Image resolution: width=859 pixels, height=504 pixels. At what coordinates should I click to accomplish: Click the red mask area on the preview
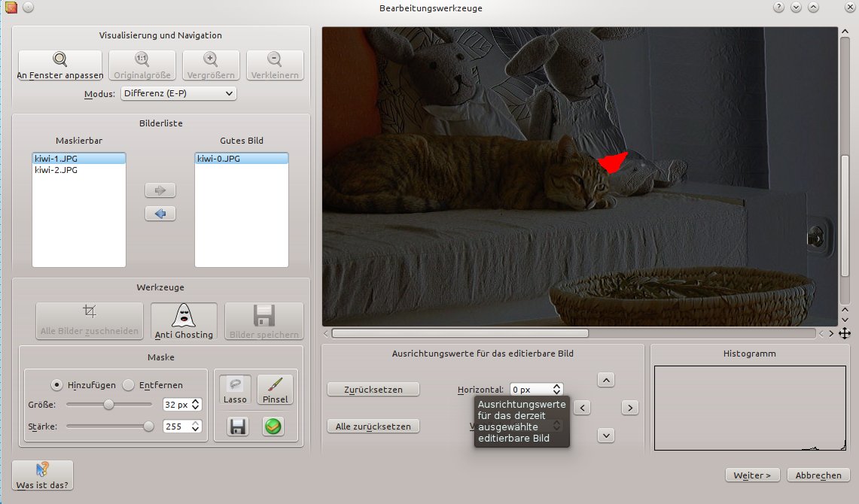click(x=612, y=162)
